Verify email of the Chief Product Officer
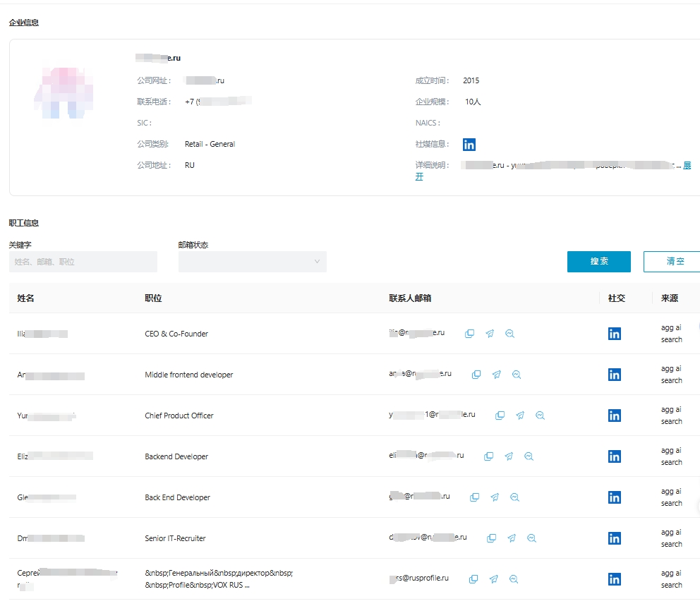700x606 pixels. 540,416
